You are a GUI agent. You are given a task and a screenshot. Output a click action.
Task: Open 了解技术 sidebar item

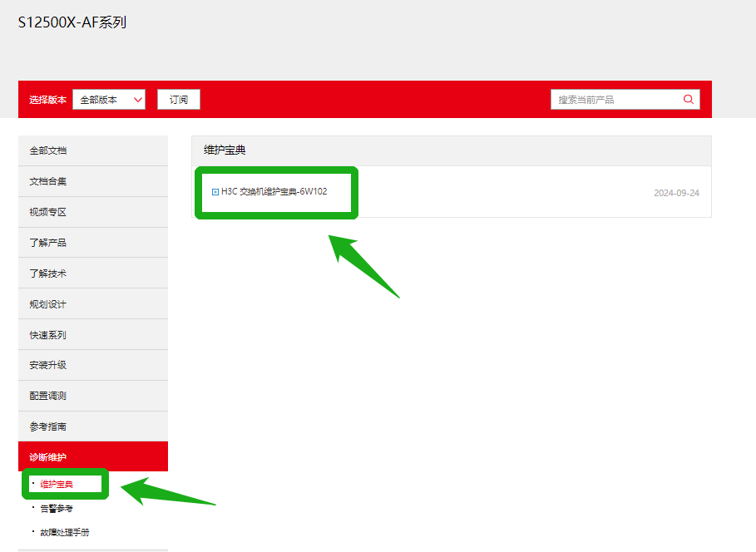coord(93,274)
